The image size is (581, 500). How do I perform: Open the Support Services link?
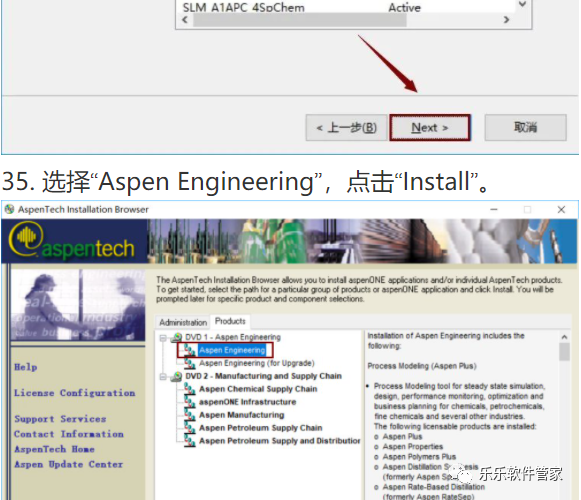(60, 419)
